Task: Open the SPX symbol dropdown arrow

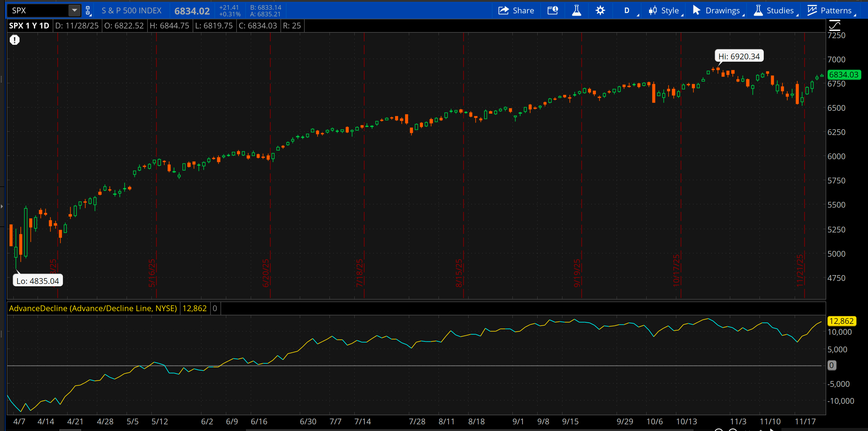Action: pyautogui.click(x=74, y=10)
